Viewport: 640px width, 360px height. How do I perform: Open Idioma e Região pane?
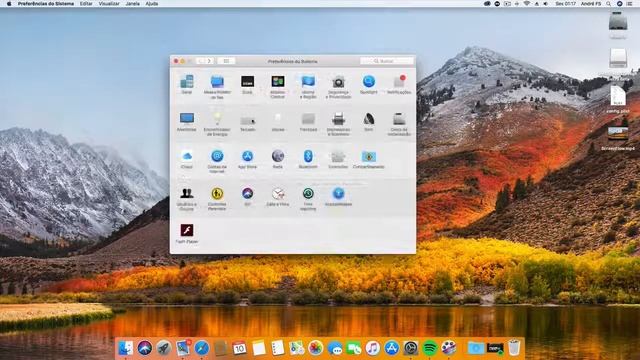[x=308, y=87]
